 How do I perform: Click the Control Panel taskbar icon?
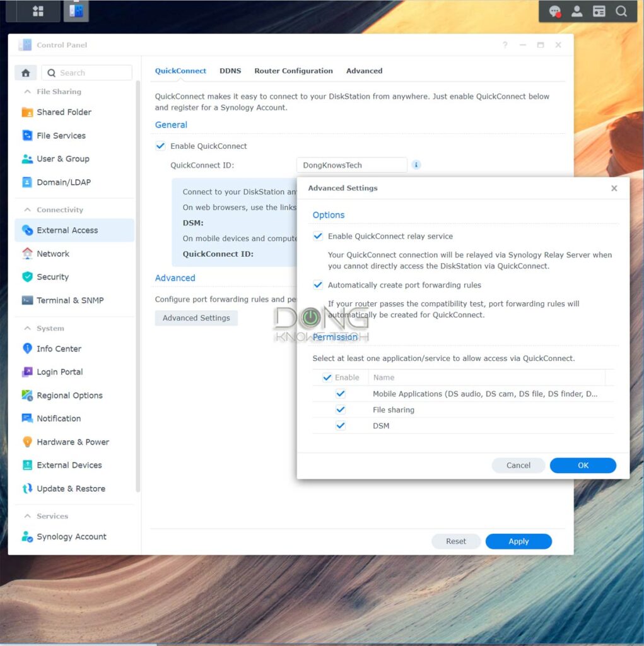pos(76,11)
